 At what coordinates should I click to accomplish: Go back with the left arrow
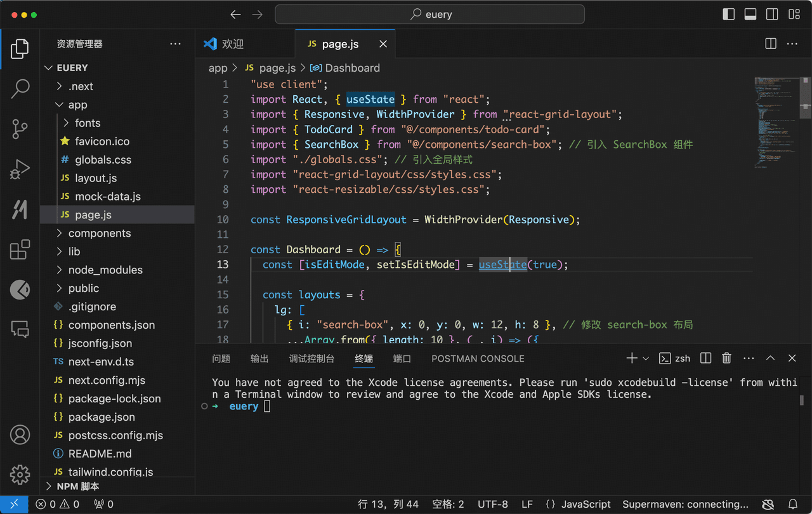[x=235, y=15]
